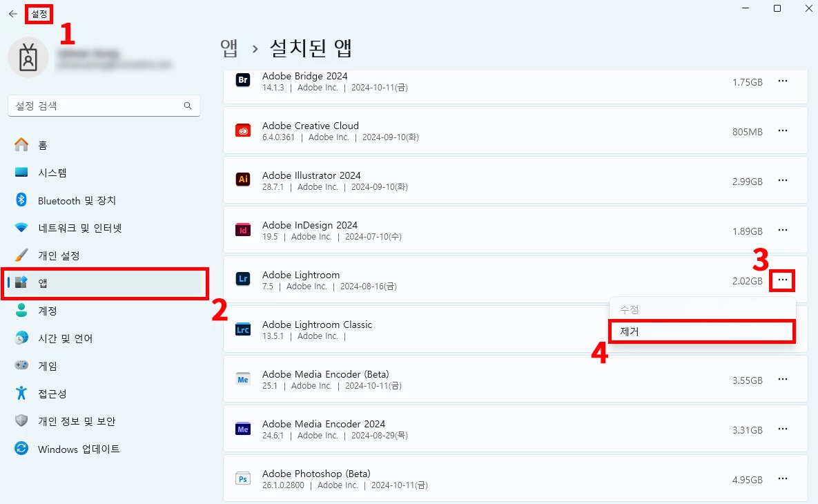Open 개인 정보 및 보안 settings
818x504 pixels.
[x=104, y=422]
